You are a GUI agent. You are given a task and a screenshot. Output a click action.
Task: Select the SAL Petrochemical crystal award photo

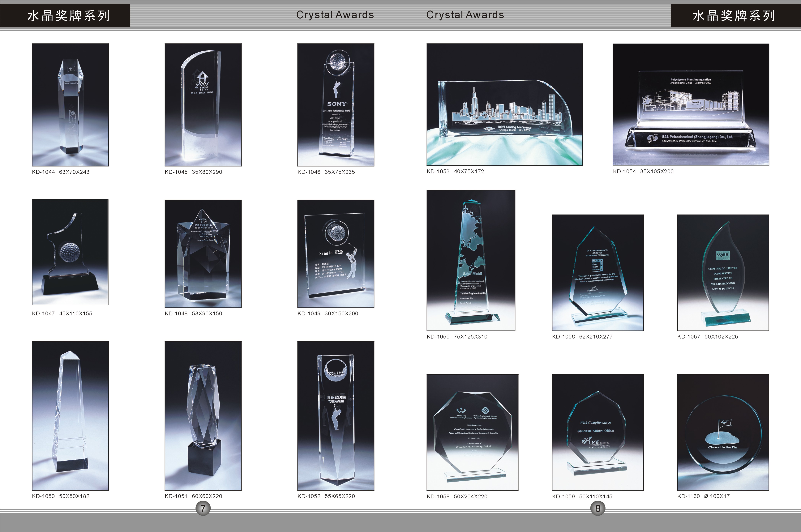click(x=691, y=104)
